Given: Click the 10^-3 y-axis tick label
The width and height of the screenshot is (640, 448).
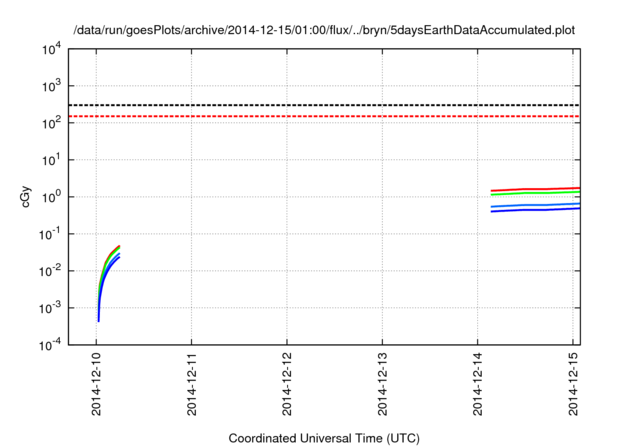Looking at the screenshot, I should point(50,308).
